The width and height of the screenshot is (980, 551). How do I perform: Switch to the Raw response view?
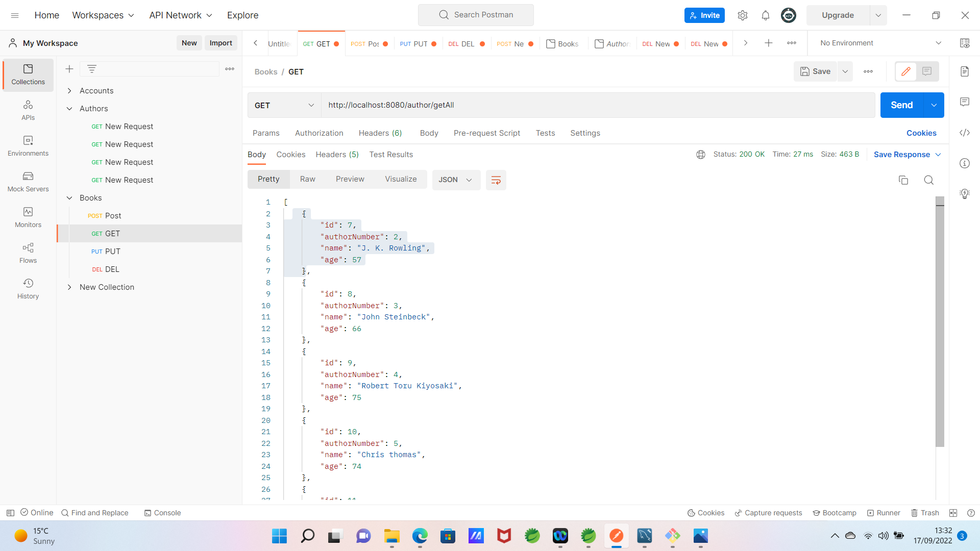pos(308,179)
